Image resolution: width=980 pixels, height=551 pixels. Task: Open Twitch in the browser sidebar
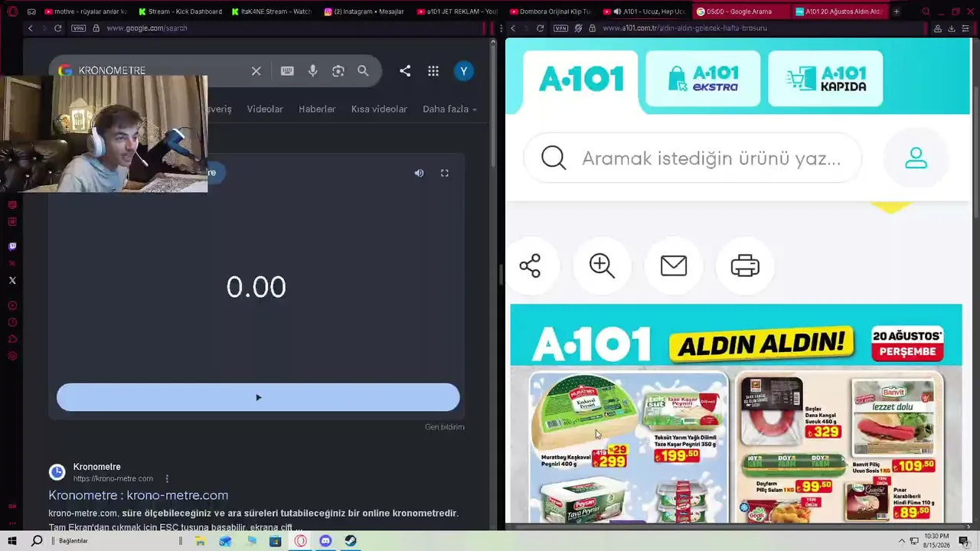pyautogui.click(x=12, y=246)
